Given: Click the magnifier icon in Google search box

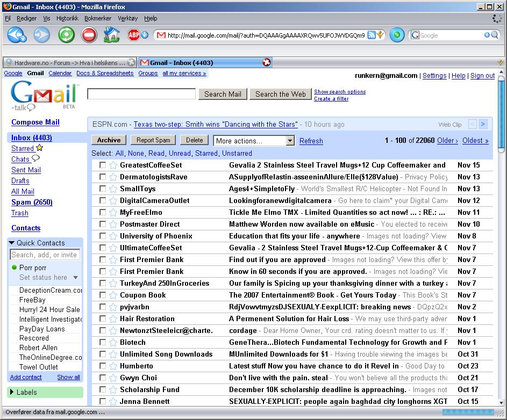Looking at the screenshot, I should point(495,35).
